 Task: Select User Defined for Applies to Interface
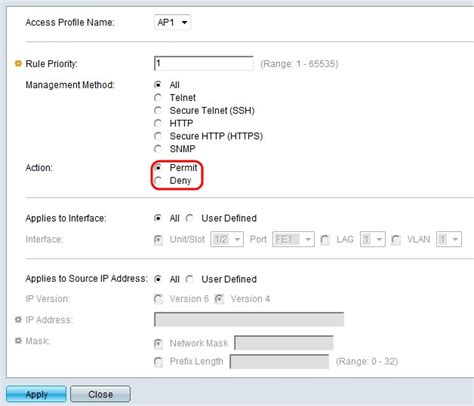[190, 218]
